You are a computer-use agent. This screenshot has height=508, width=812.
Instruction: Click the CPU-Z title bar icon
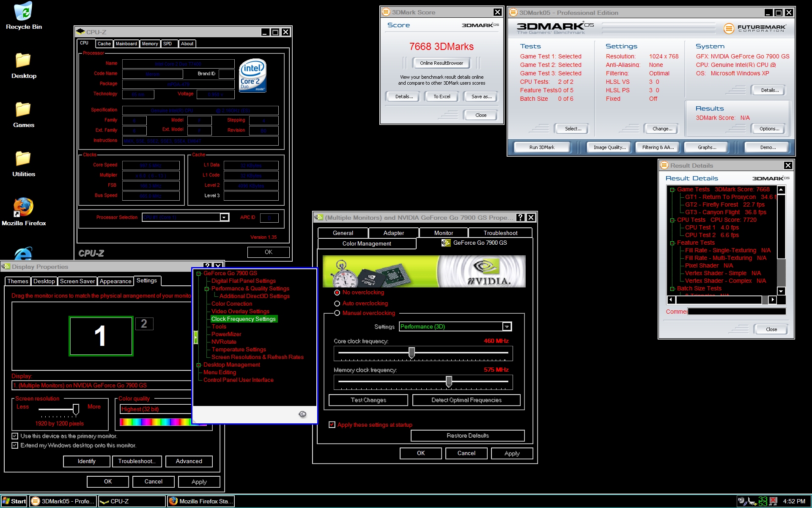[x=80, y=32]
